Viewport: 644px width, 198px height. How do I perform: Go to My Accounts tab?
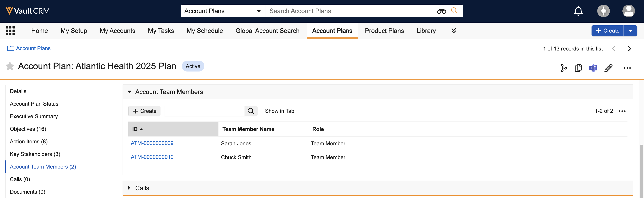(x=117, y=31)
